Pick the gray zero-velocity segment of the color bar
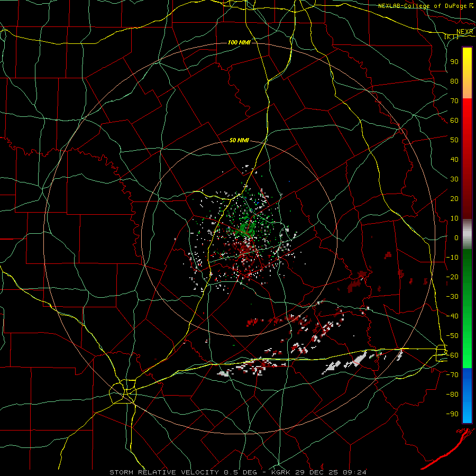The height and width of the screenshot is (476, 476). coord(467,234)
